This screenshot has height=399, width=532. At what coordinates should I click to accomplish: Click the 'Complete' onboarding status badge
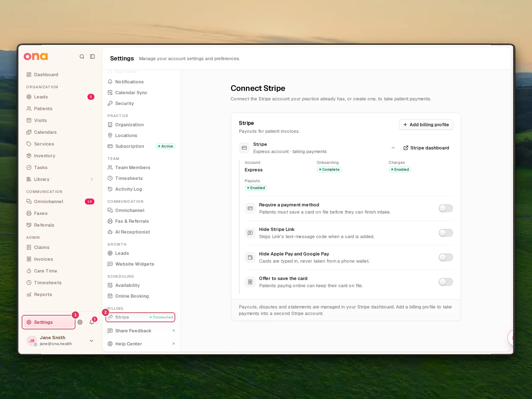click(x=329, y=170)
